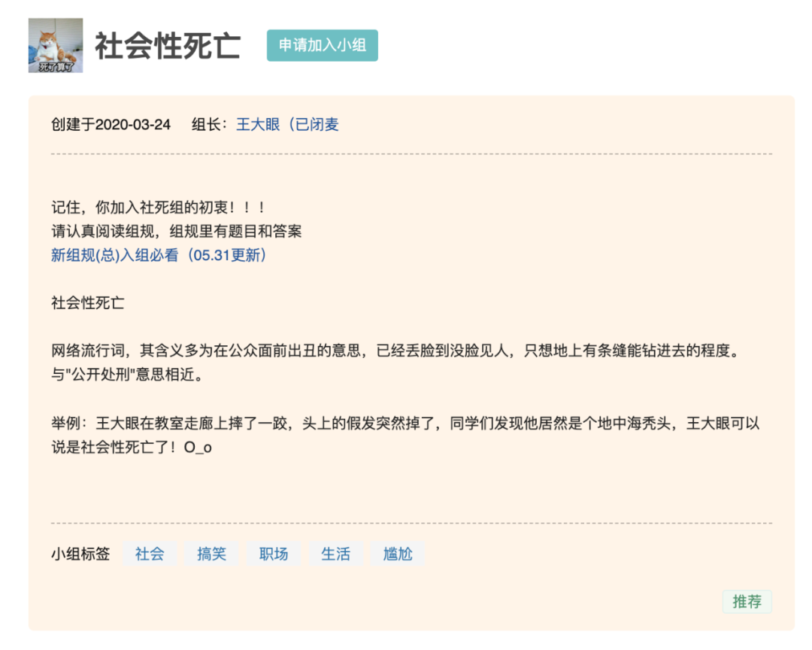Select the 生活 group tag
Screen dimensions: 812x650
pyautogui.click(x=335, y=554)
